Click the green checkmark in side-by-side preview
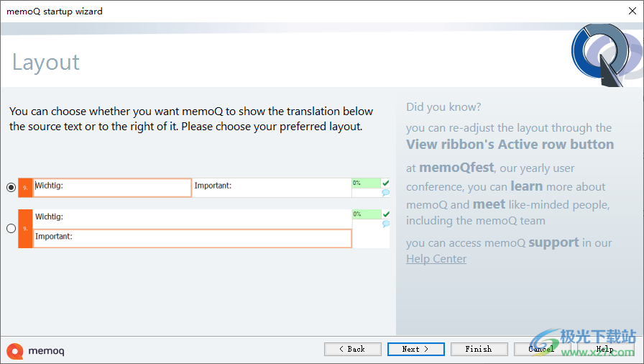Viewport: 644px width, 364px height. point(386,183)
